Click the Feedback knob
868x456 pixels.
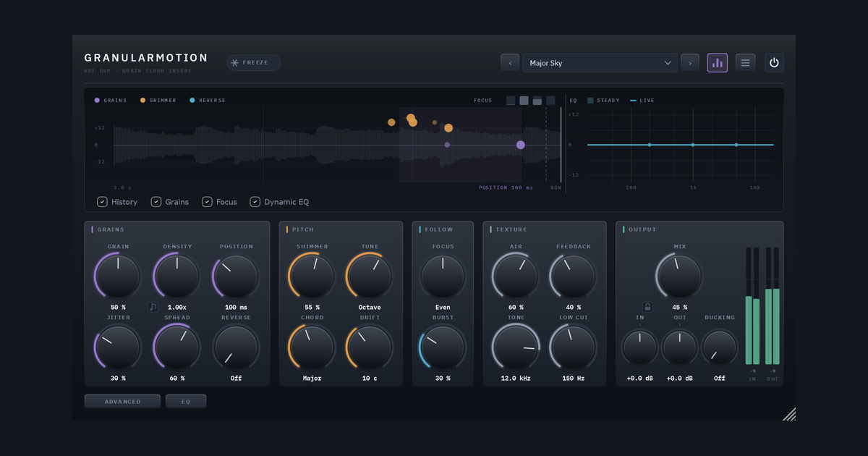[x=574, y=276]
